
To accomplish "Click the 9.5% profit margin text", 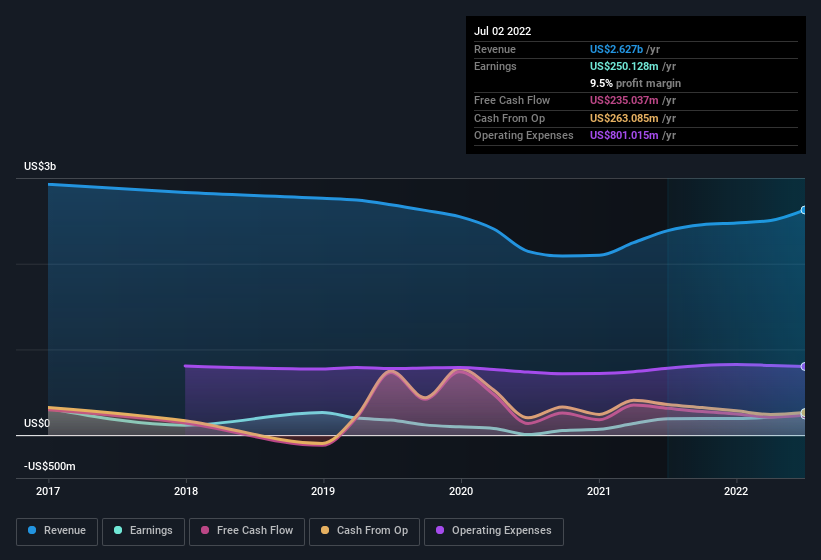I will (635, 83).
